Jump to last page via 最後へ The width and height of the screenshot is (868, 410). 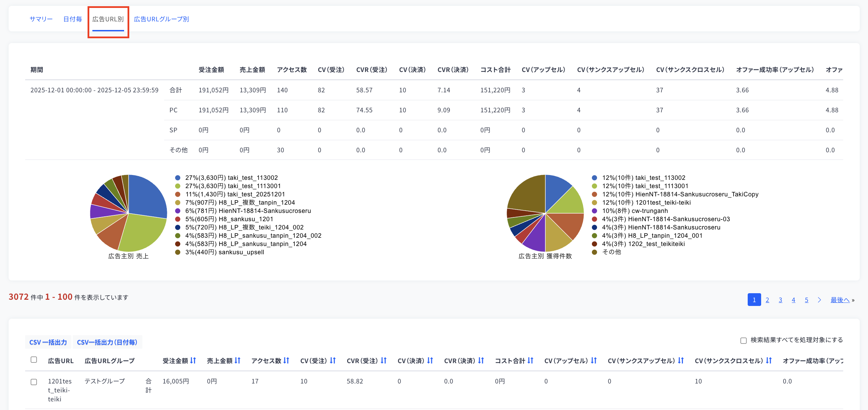pyautogui.click(x=840, y=300)
